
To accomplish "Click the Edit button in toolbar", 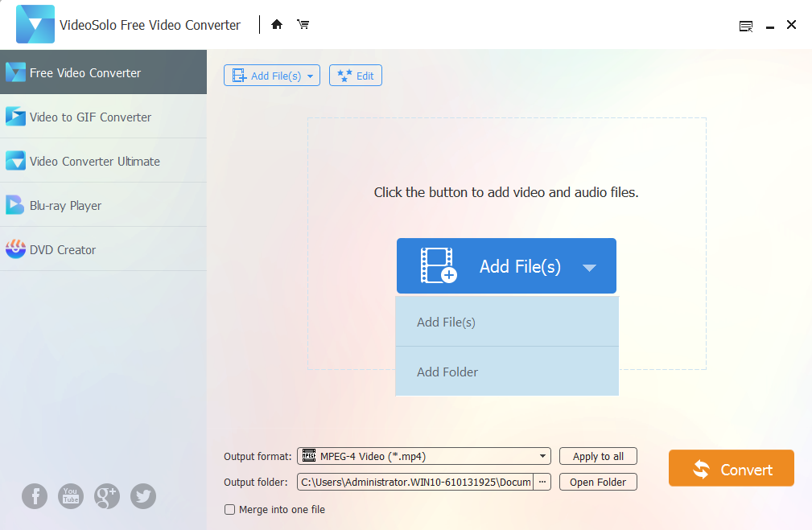I will tap(356, 76).
